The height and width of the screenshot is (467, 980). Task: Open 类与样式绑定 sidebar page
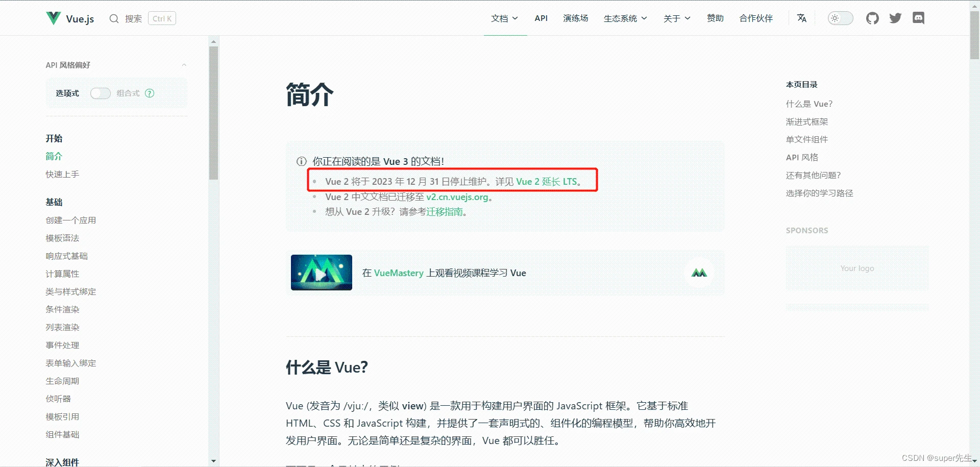tap(71, 292)
